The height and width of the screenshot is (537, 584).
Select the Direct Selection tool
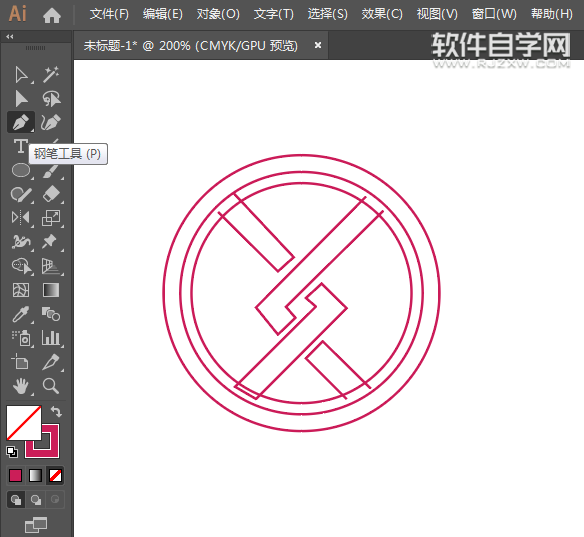coord(21,99)
